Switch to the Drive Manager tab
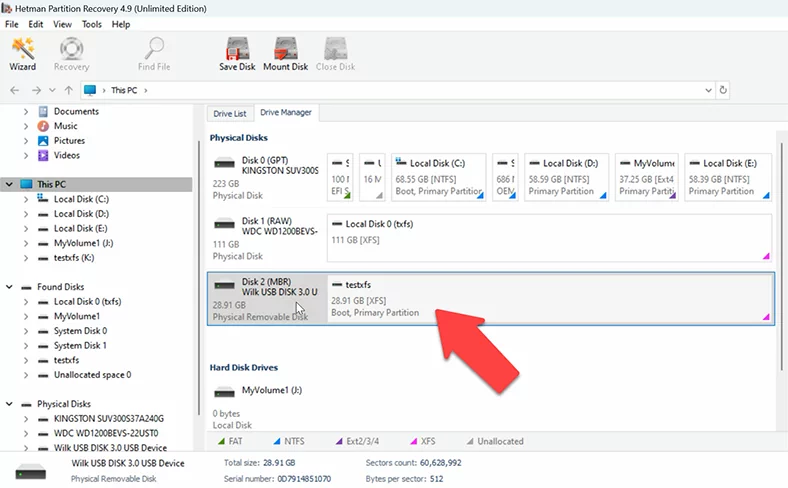The width and height of the screenshot is (788, 488). pyautogui.click(x=286, y=113)
